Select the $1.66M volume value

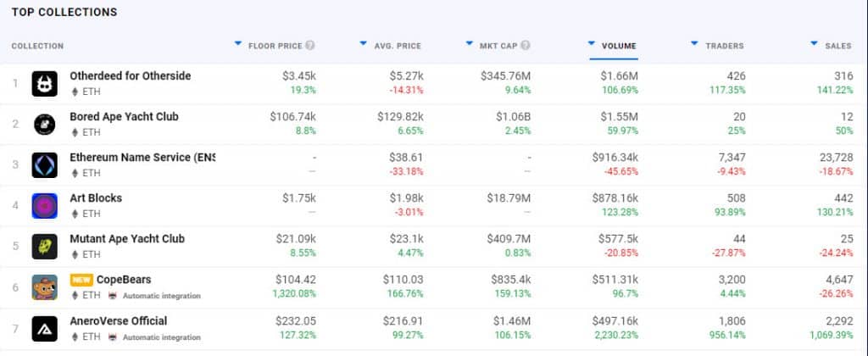[619, 75]
